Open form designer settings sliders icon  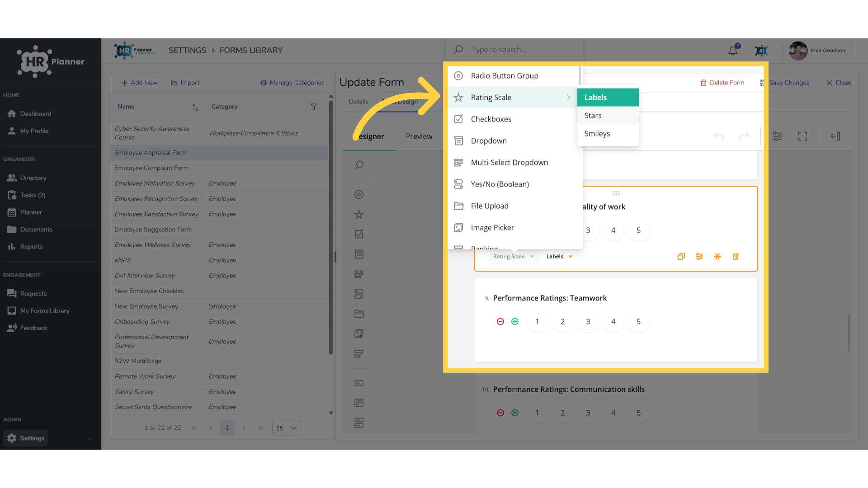pyautogui.click(x=777, y=136)
